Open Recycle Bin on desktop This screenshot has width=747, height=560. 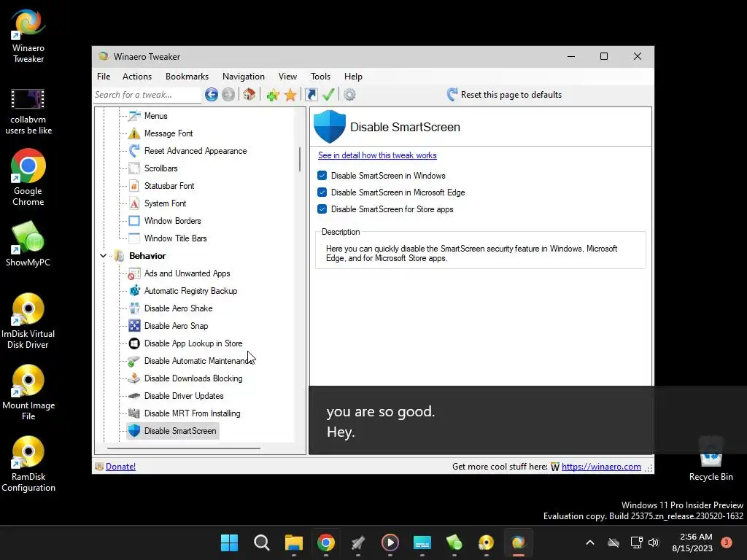[711, 459]
